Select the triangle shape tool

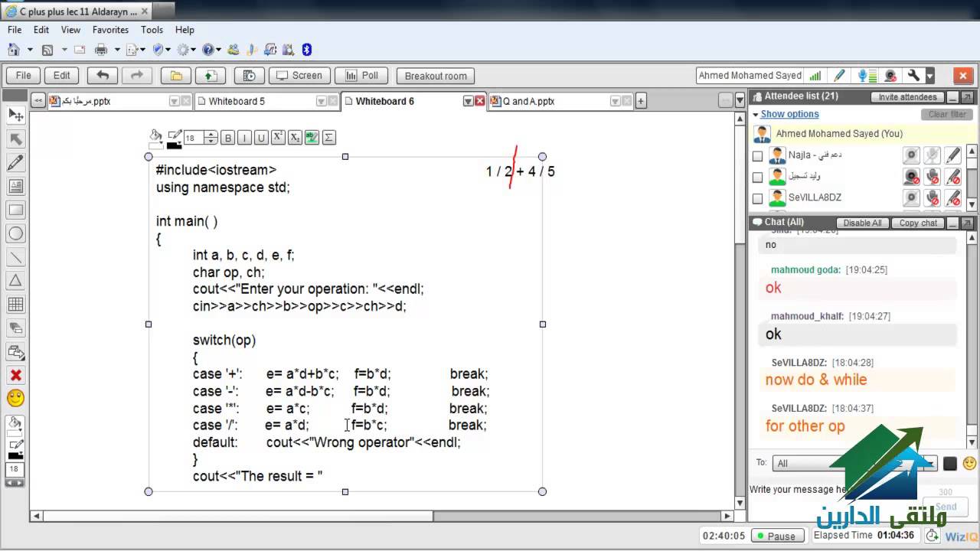(x=15, y=280)
